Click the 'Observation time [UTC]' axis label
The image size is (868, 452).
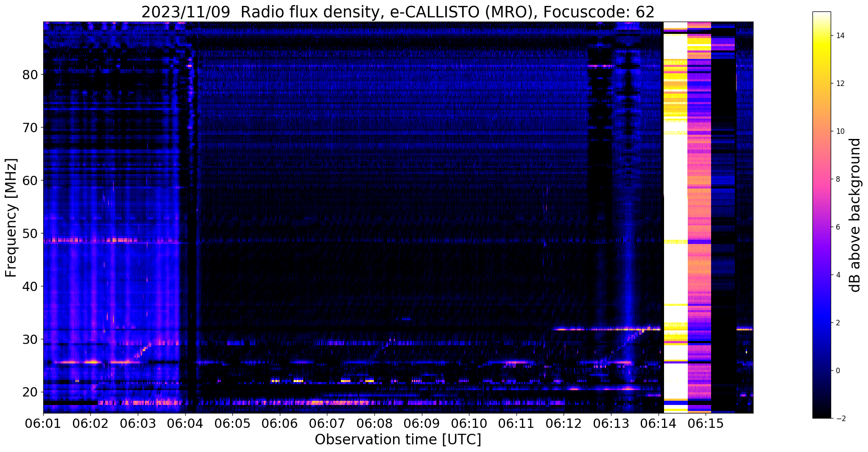[398, 440]
